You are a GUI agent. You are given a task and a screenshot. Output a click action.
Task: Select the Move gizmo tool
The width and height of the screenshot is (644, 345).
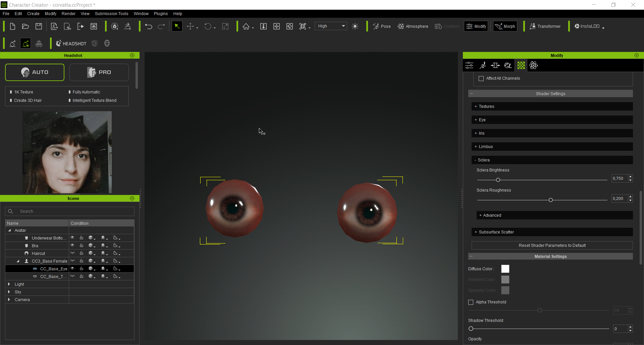[191, 26]
